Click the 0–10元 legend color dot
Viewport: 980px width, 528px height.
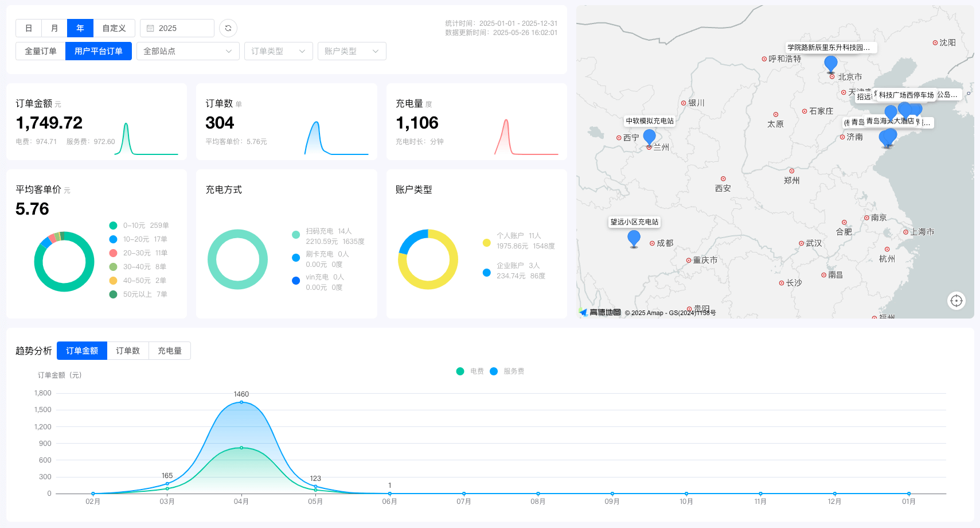(114, 226)
